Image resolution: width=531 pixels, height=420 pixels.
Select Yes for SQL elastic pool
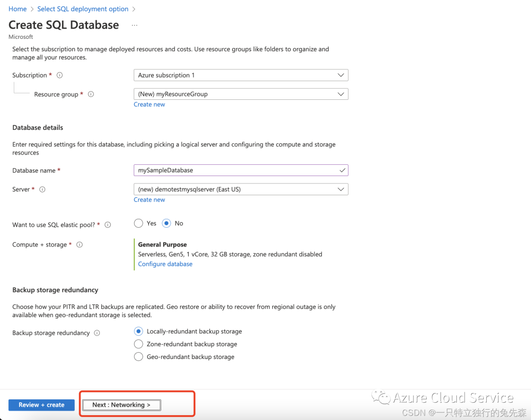tap(139, 223)
